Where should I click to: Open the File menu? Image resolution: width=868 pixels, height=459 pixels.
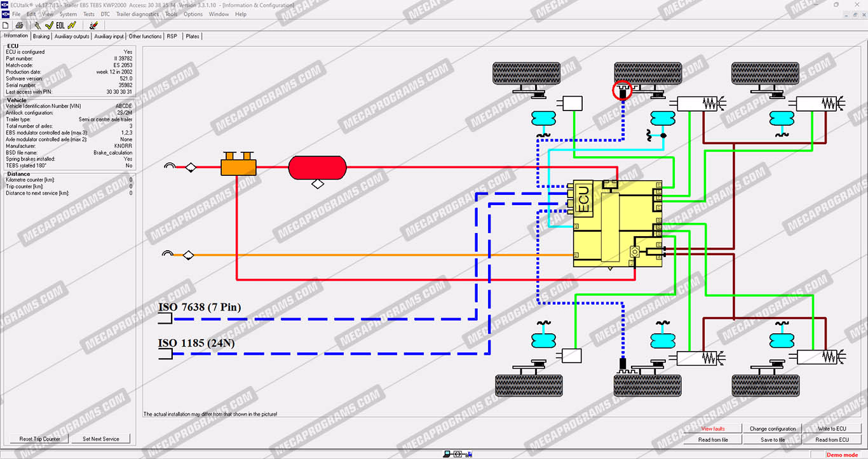click(17, 14)
